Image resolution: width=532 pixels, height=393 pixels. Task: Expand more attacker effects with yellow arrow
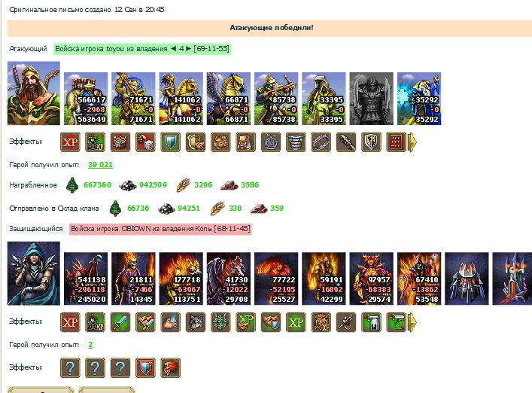pos(412,142)
